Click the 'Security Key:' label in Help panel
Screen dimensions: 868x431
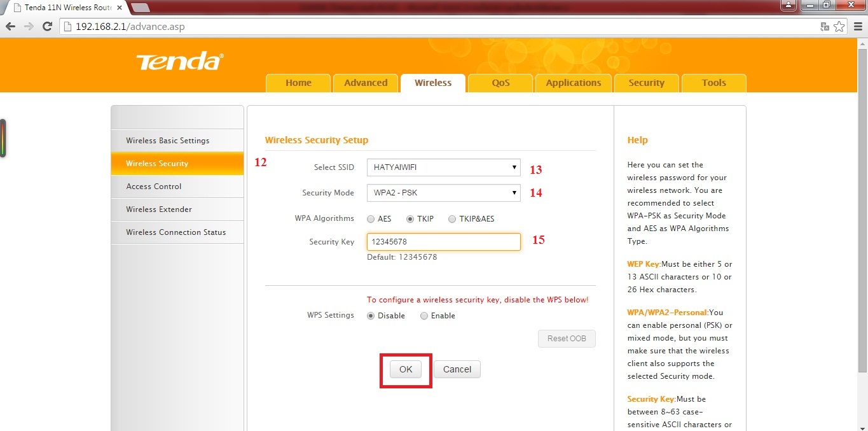[x=652, y=399]
